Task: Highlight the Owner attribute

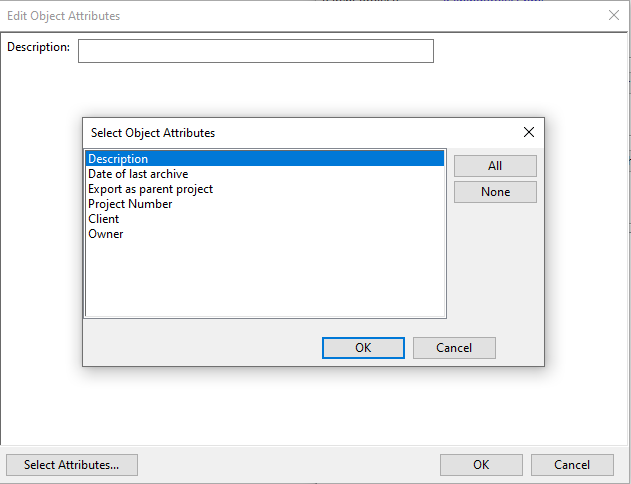Action: (105, 234)
